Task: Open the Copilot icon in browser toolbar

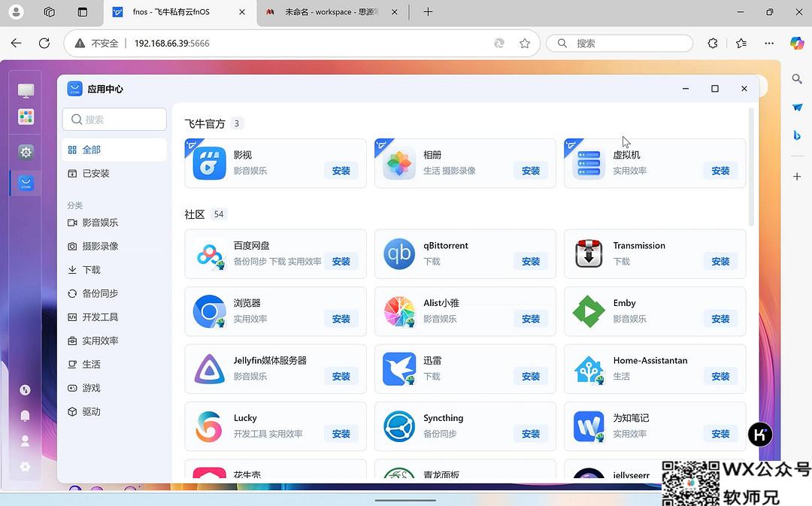Action: tap(797, 43)
